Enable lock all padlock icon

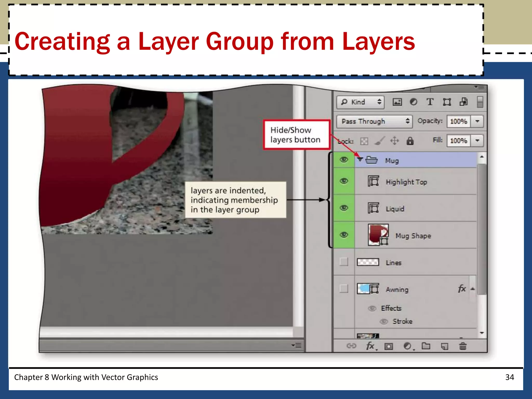(x=410, y=141)
